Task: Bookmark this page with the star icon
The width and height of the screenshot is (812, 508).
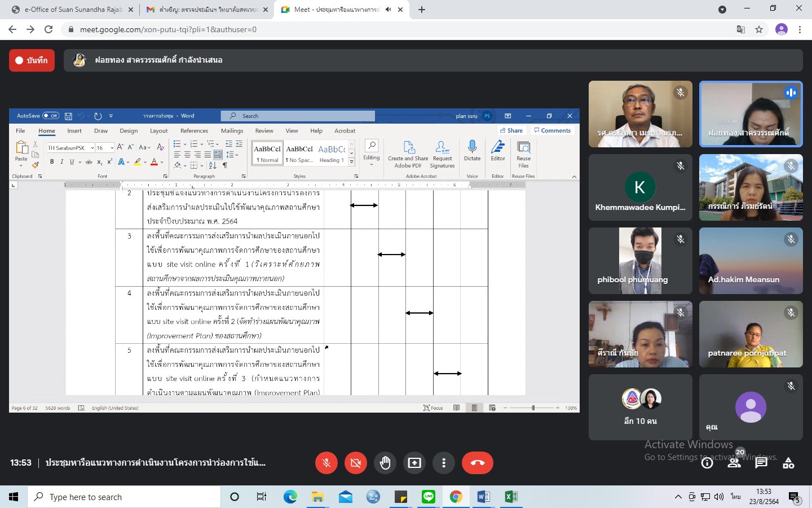Action: point(759,29)
